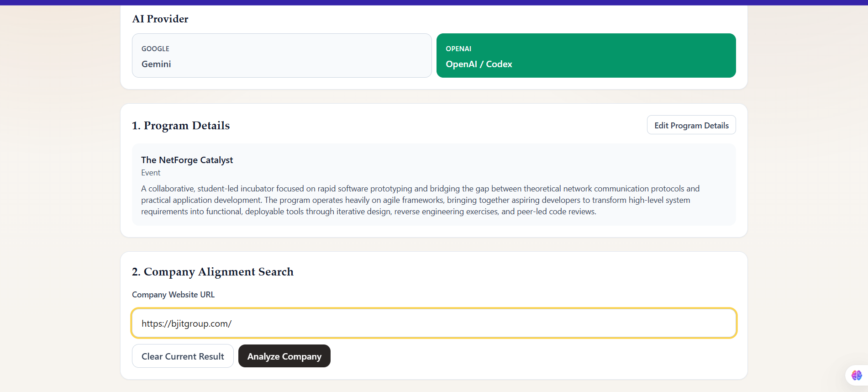
Task: Click the 'The NetForge Catalyst' program title
Action: tap(187, 160)
